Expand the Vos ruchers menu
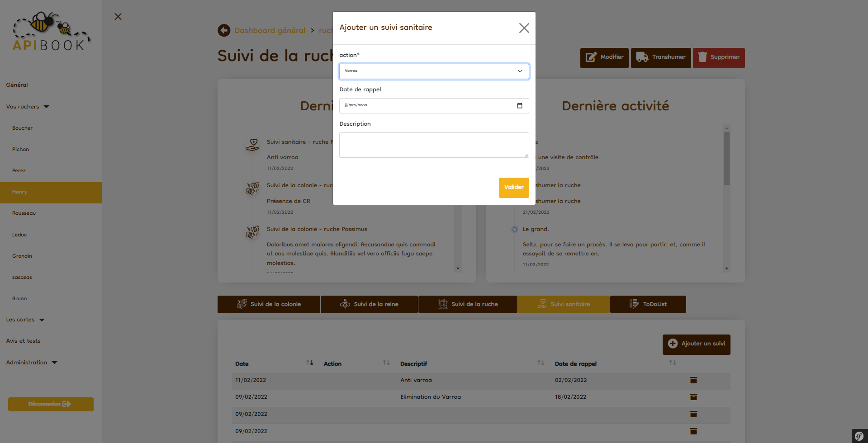868x443 pixels. coord(27,107)
